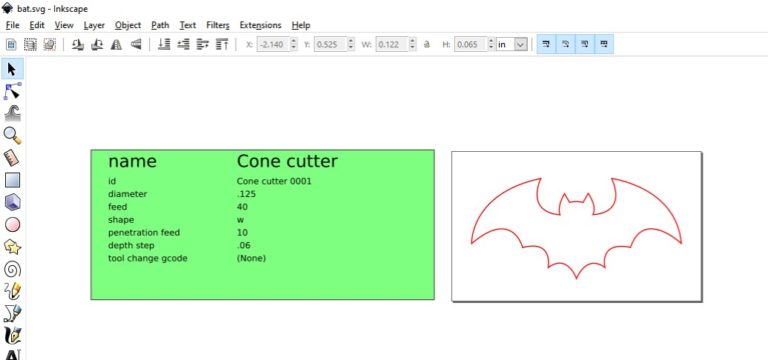This screenshot has width=768, height=360.
Task: Flip selection horizontally
Action: [116, 45]
